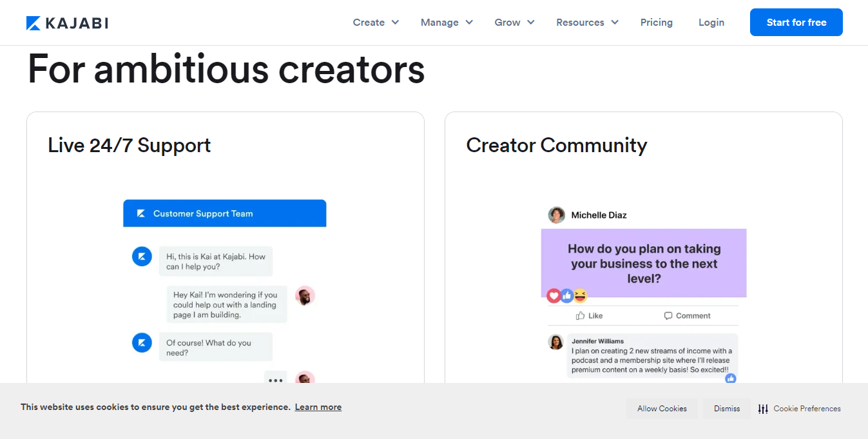The width and height of the screenshot is (868, 439).
Task: Click the heart reaction icon
Action: coord(554,296)
